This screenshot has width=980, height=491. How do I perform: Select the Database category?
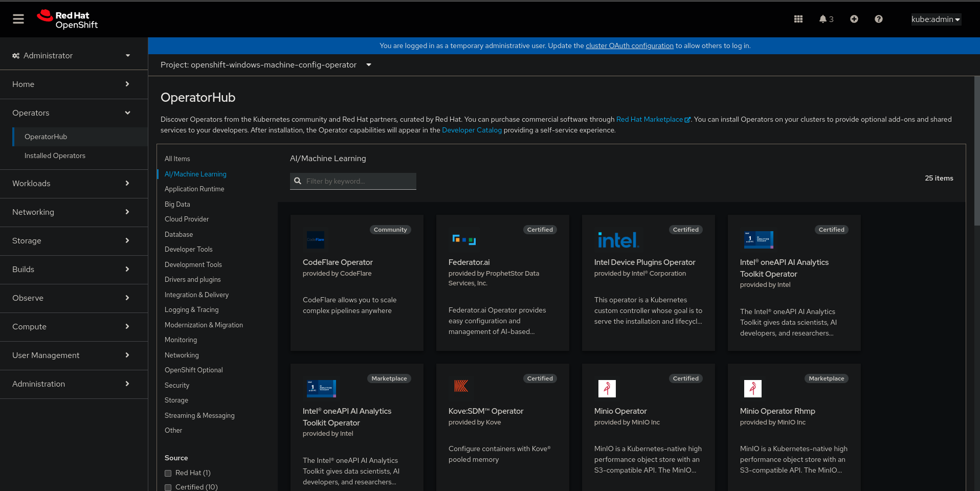pos(179,234)
